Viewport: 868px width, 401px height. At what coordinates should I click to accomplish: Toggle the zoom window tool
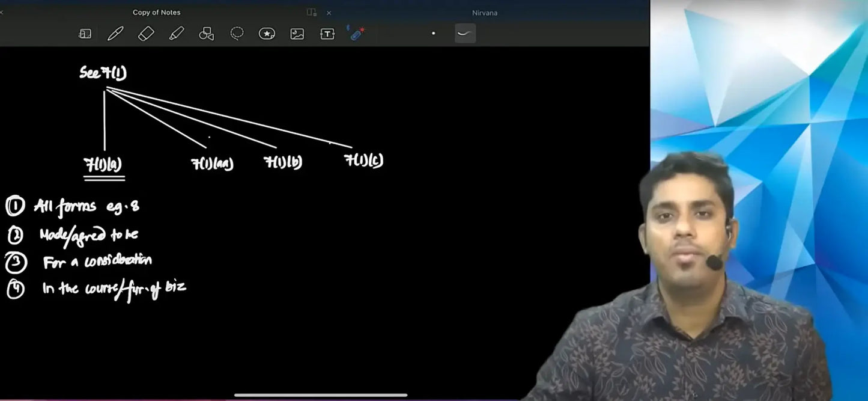(85, 34)
